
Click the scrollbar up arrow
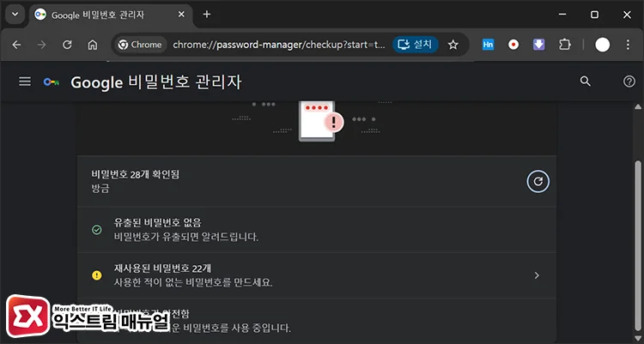click(638, 106)
